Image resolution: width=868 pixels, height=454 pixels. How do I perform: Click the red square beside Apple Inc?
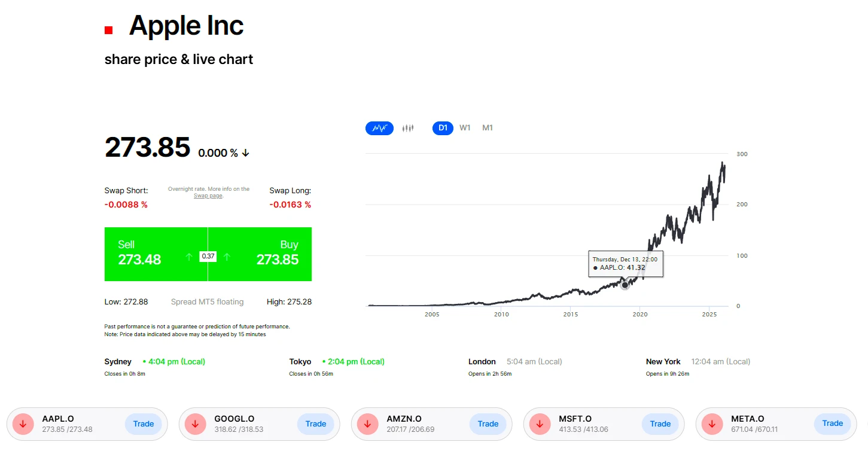click(x=108, y=30)
